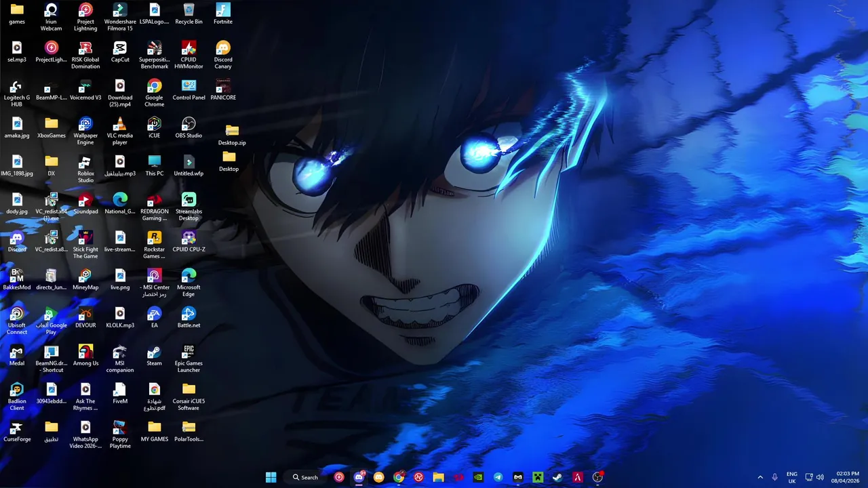Screen dimensions: 868x488
Task: Select the OBS Studio desktop icon
Action: point(189,128)
